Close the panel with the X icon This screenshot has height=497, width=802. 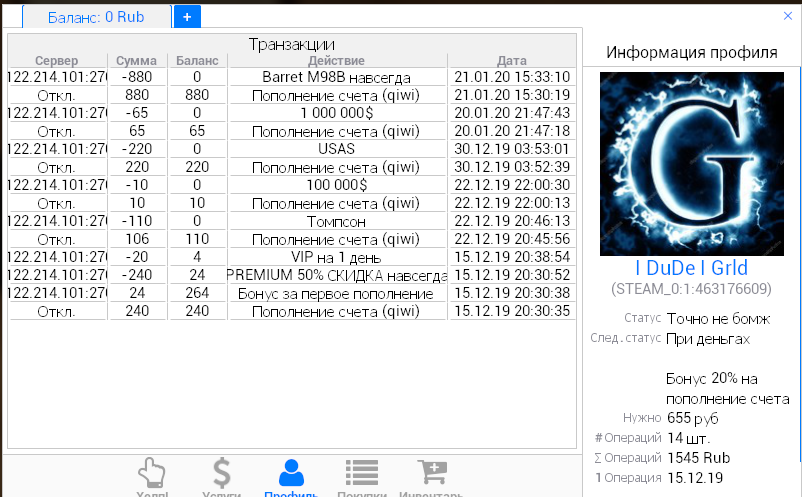tap(788, 16)
